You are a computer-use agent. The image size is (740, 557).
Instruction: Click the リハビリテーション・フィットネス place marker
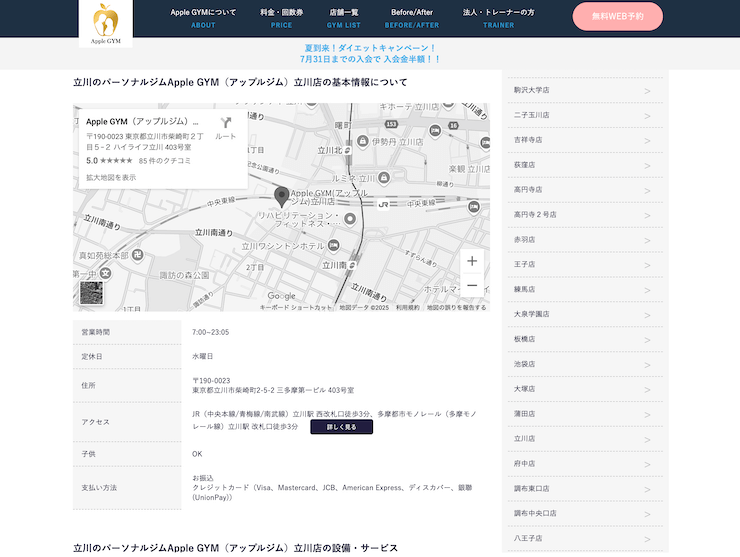coord(350,219)
